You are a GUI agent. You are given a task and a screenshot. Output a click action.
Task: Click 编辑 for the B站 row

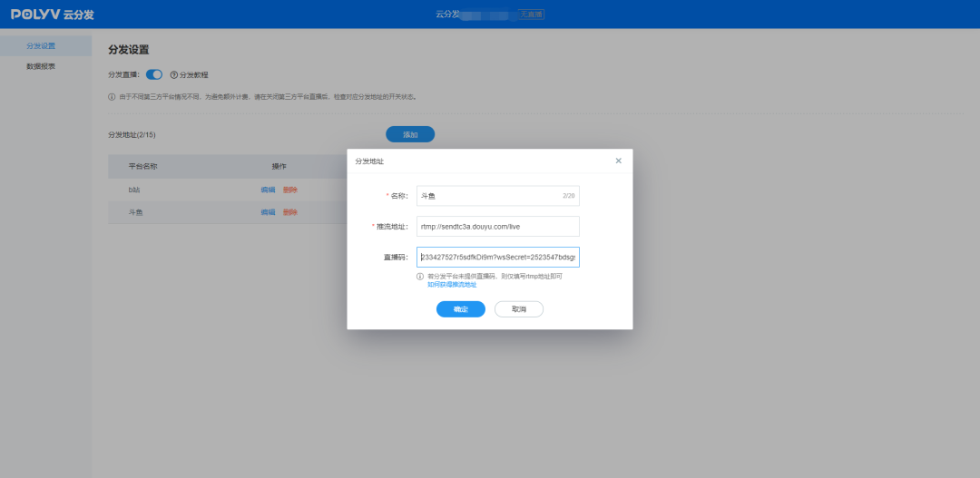pos(268,190)
